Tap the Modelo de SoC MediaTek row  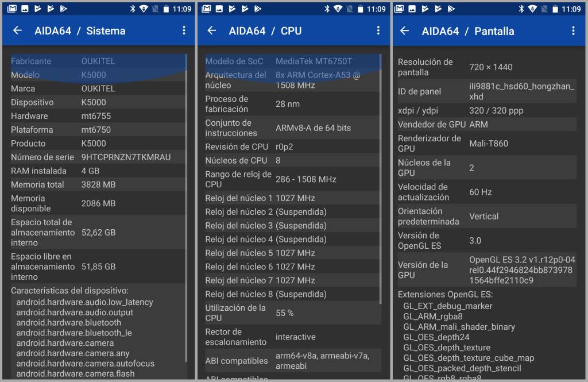[292, 61]
